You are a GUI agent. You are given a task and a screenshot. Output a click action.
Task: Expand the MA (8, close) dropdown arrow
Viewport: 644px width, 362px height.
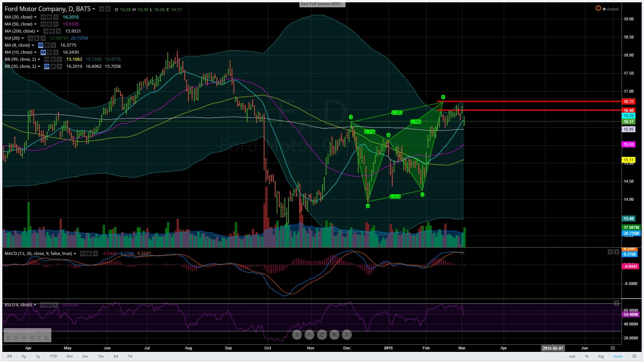pos(33,45)
